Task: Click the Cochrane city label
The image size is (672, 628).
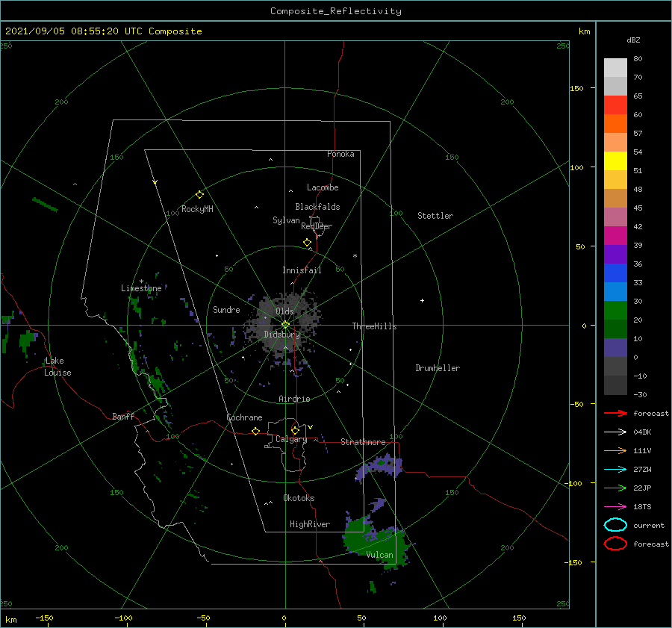Action: tap(244, 417)
